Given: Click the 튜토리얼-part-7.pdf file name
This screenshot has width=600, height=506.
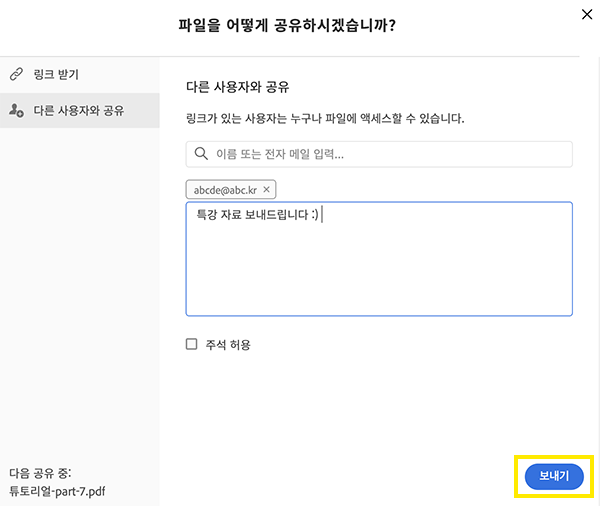Looking at the screenshot, I should (57, 491).
